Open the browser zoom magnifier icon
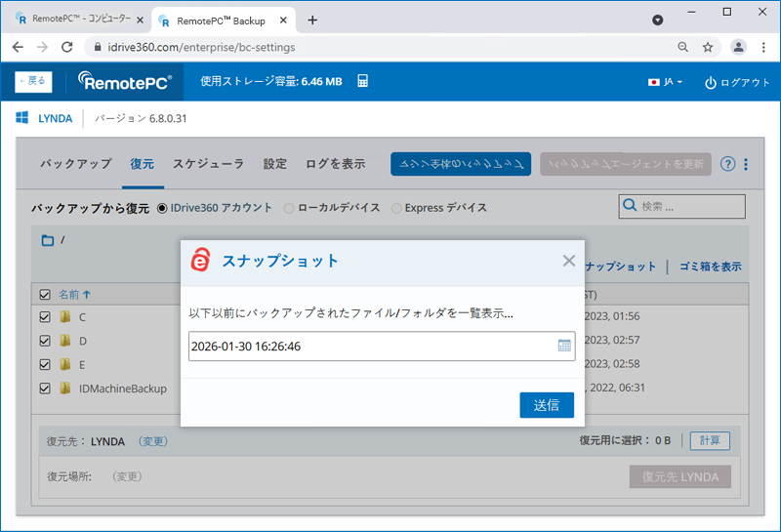The image size is (781, 532). coord(682,47)
